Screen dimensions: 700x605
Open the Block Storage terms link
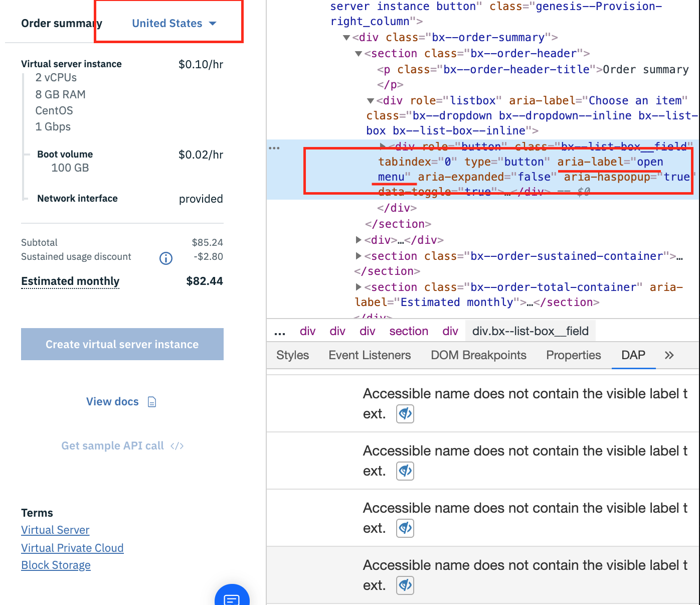[x=56, y=565]
